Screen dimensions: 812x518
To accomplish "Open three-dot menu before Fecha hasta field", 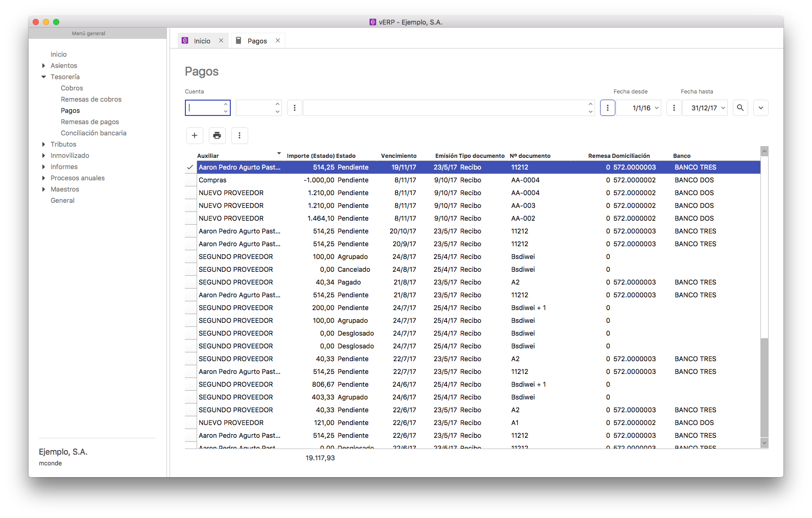I will 674,108.
